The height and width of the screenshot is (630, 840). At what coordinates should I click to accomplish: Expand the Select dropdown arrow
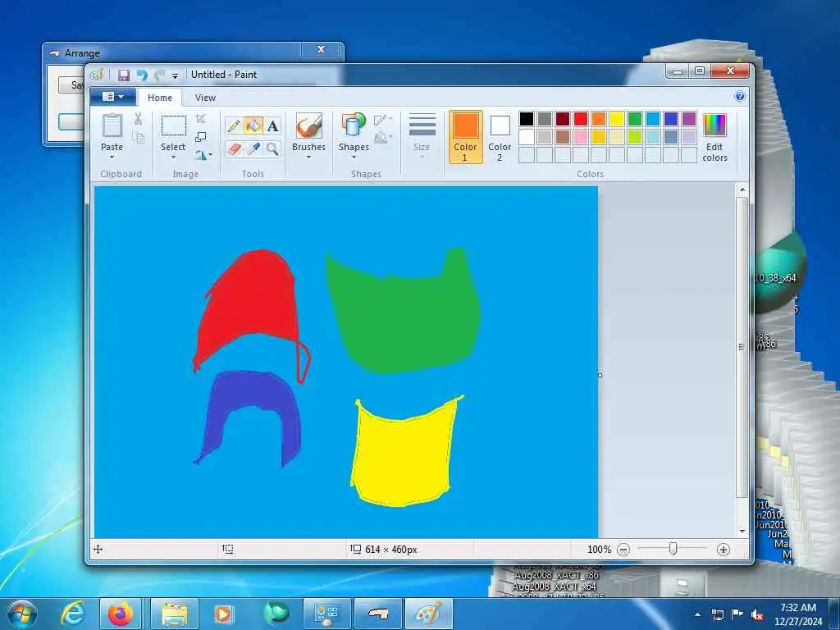pyautogui.click(x=173, y=157)
